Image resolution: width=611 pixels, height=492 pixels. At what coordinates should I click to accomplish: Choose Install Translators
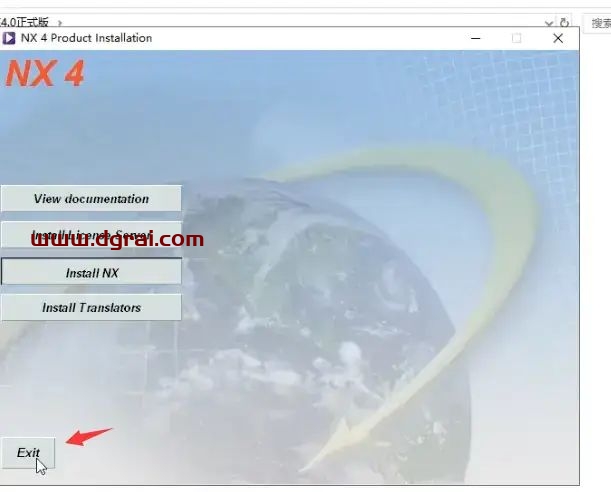91,308
